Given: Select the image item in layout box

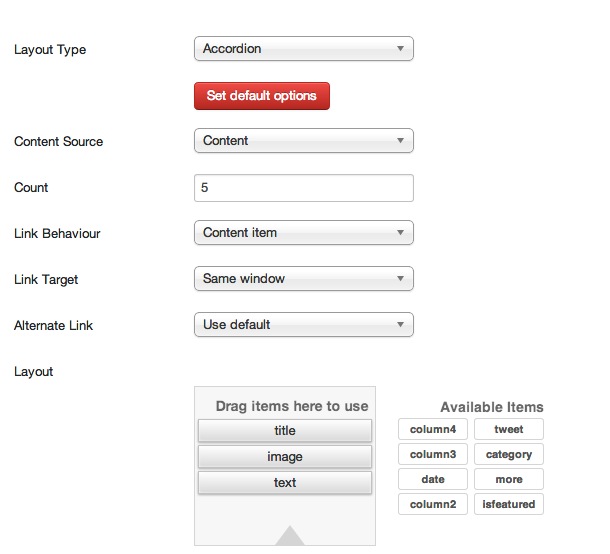Looking at the screenshot, I should pos(285,456).
